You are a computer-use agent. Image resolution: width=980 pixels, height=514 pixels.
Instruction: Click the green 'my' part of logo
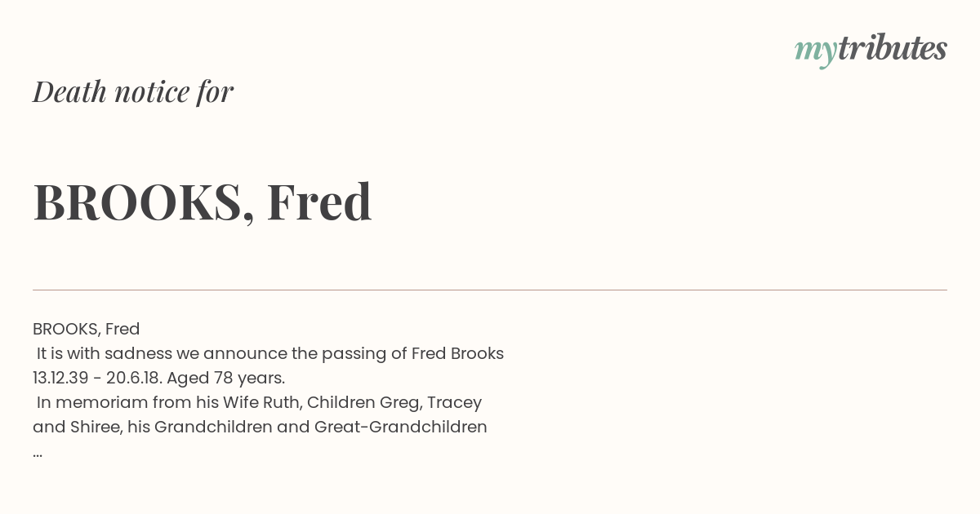[816, 52]
